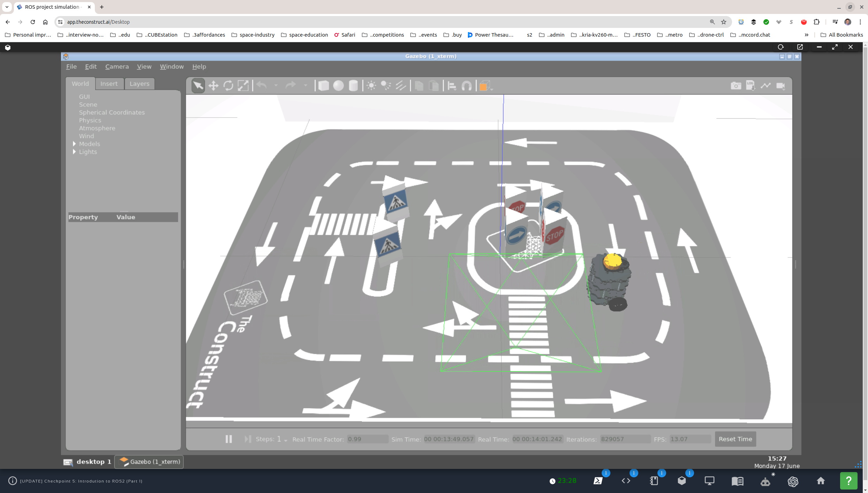Insert a cylinder shape
This screenshot has width=868, height=493.
(353, 86)
